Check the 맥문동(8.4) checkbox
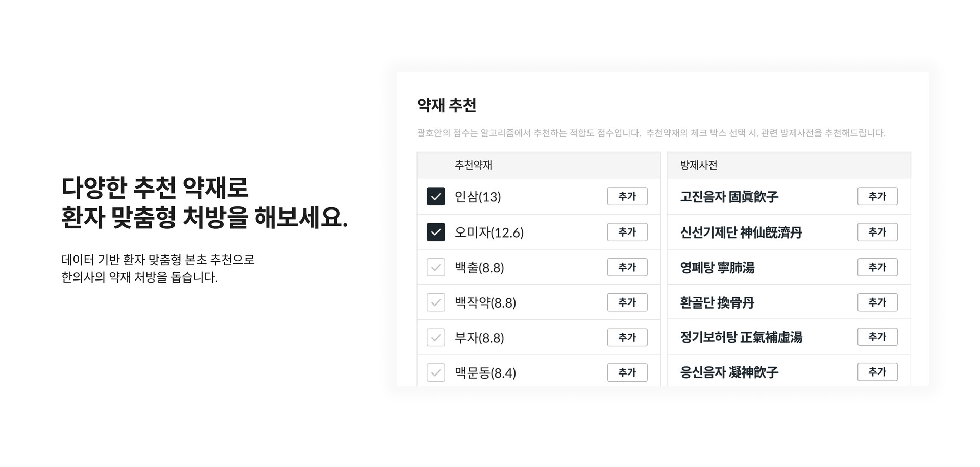Viewport: 980px width, 467px height. pyautogui.click(x=435, y=372)
